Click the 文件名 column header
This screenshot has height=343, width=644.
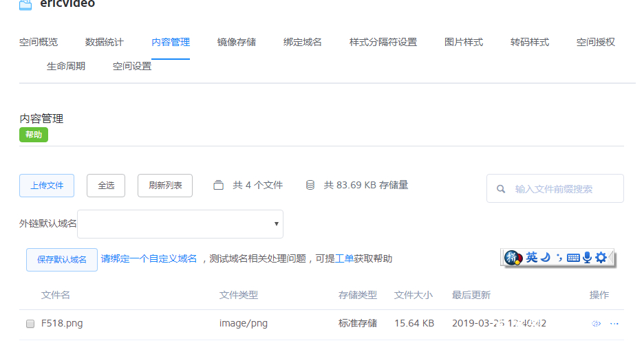point(56,295)
